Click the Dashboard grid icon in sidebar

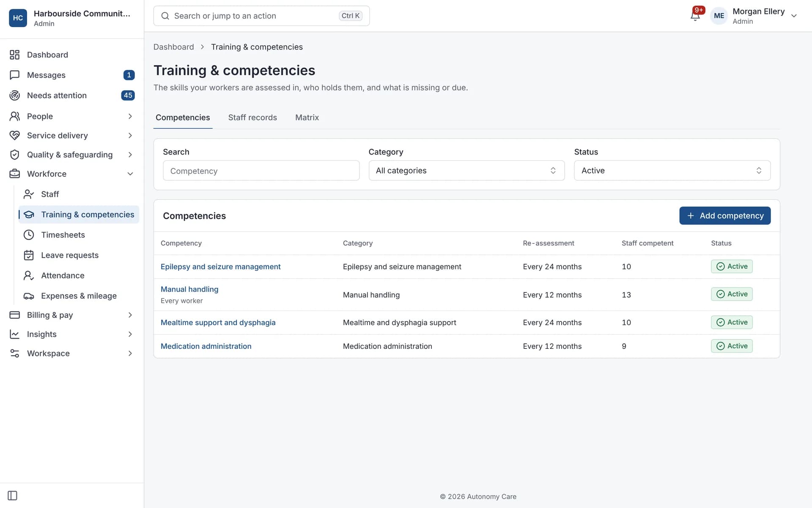tap(14, 55)
